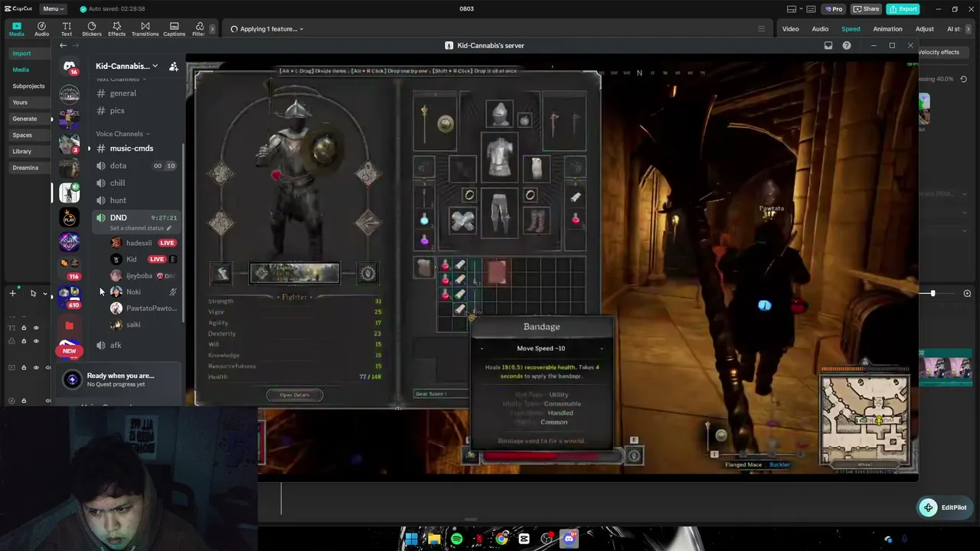Open the CapCut layout switcher icon
Image resolution: width=980 pixels, height=551 pixels.
pos(792,9)
